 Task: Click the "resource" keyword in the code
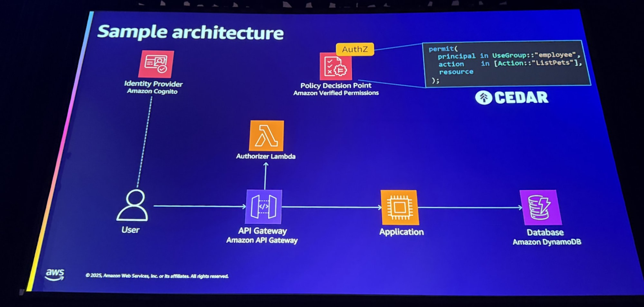point(456,72)
